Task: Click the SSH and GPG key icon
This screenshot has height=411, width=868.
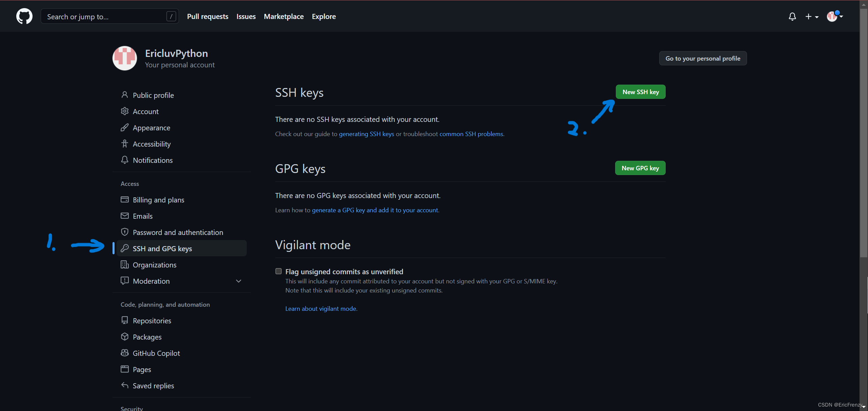Action: pos(124,248)
